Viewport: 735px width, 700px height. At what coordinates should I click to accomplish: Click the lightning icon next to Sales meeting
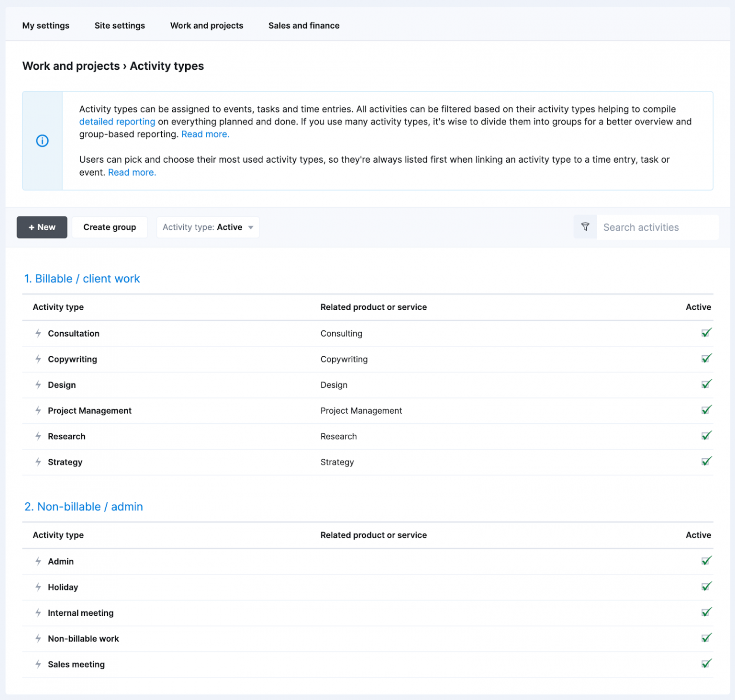(x=38, y=664)
